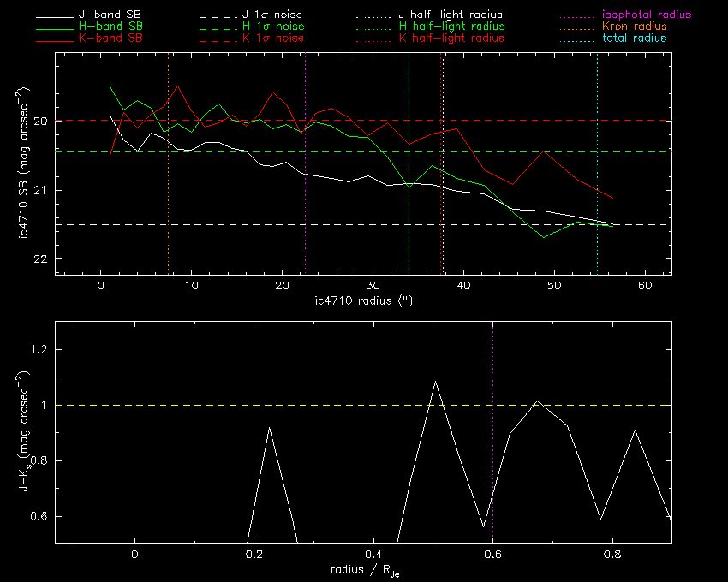Image resolution: width=728 pixels, height=582 pixels.
Task: Select the magenta isophotal radius legend label
Action: (x=647, y=15)
